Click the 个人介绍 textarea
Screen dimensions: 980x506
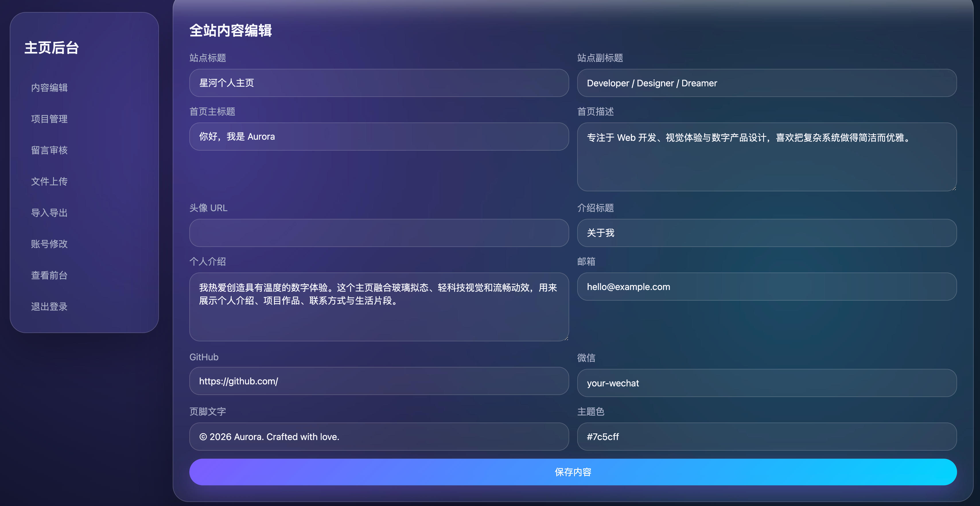(x=379, y=307)
